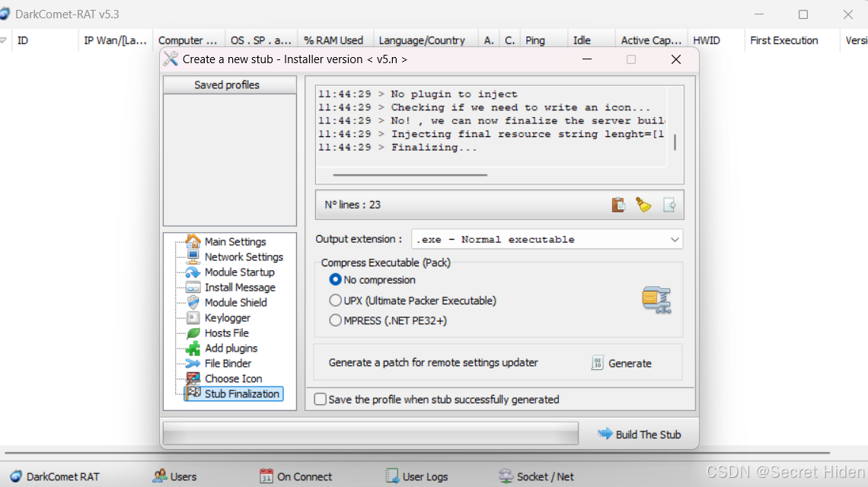Image resolution: width=868 pixels, height=487 pixels.
Task: Open the On Connect tab
Action: (296, 476)
